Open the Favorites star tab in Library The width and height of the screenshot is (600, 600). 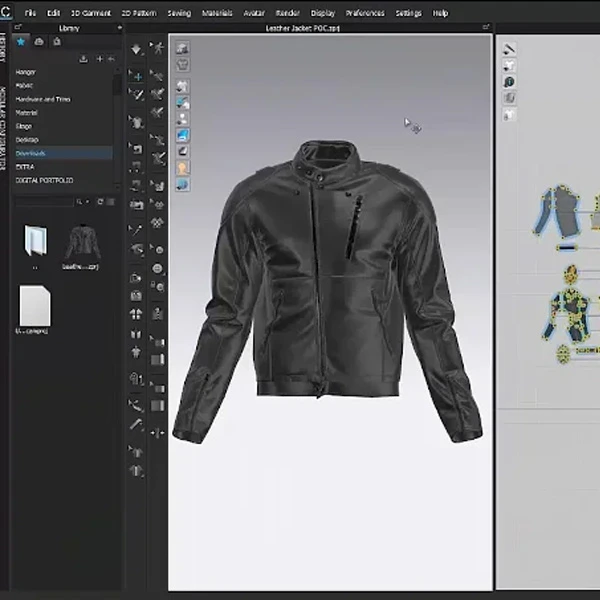click(x=21, y=42)
